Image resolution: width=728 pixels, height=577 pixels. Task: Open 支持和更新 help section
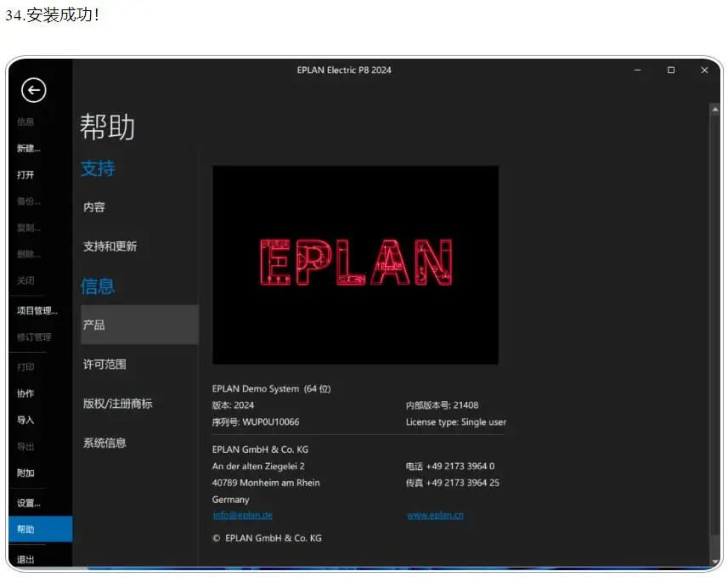click(x=110, y=246)
